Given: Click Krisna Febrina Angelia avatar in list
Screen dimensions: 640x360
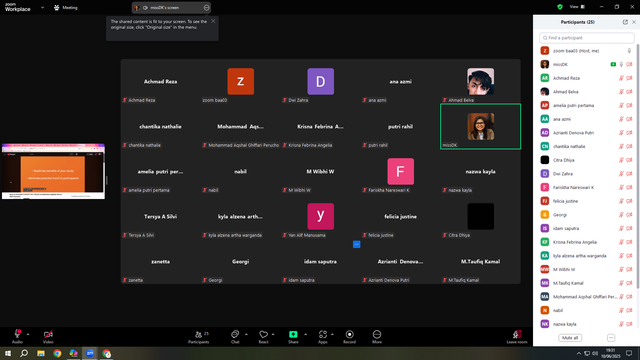Looking at the screenshot, I should [544, 242].
